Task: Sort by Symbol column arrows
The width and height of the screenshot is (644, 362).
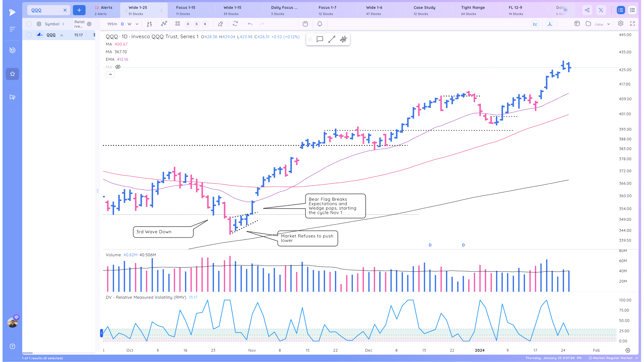Action: tap(63, 24)
